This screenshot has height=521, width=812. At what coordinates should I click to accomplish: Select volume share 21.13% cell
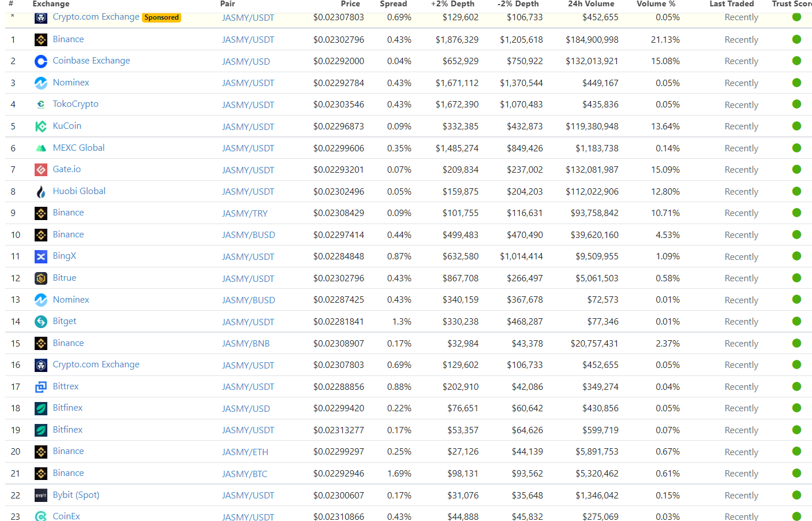665,39
